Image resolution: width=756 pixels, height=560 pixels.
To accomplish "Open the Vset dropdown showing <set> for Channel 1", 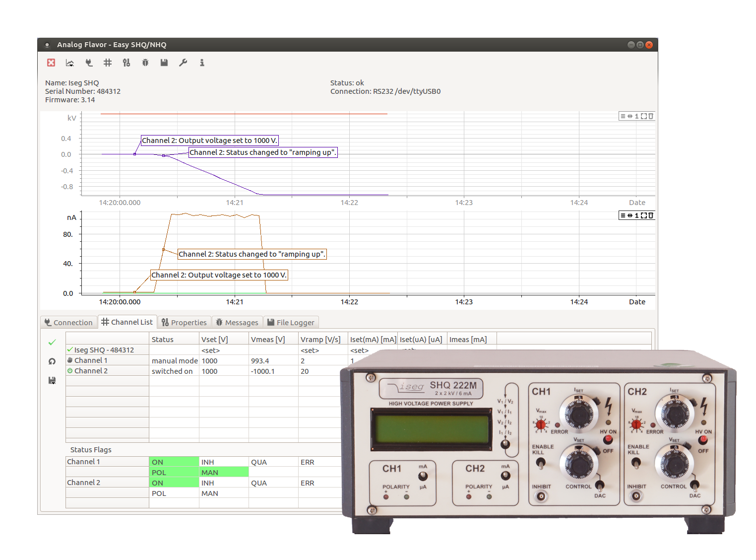I will pyautogui.click(x=210, y=350).
